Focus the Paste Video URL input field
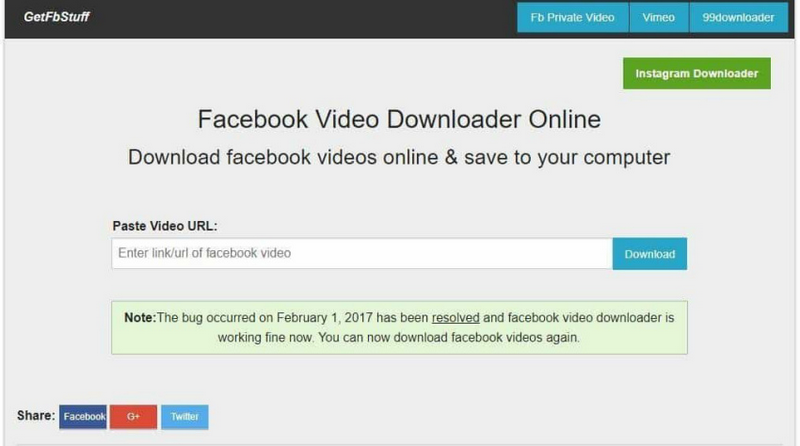This screenshot has height=446, width=800. coord(362,253)
